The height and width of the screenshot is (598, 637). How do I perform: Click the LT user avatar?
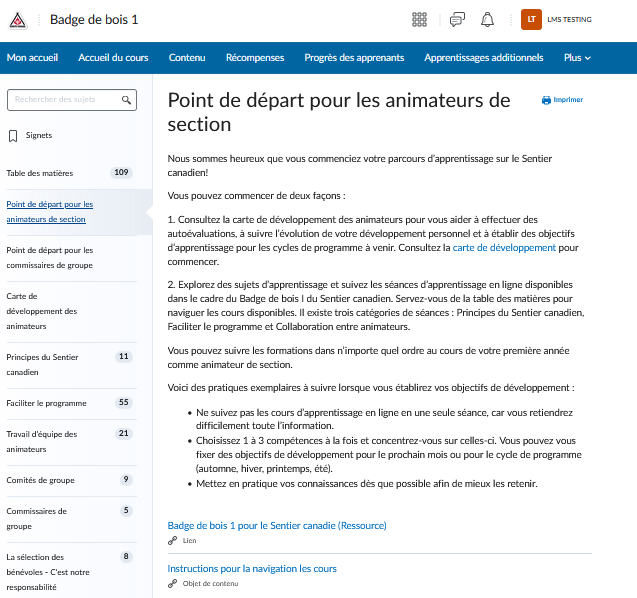pos(531,20)
